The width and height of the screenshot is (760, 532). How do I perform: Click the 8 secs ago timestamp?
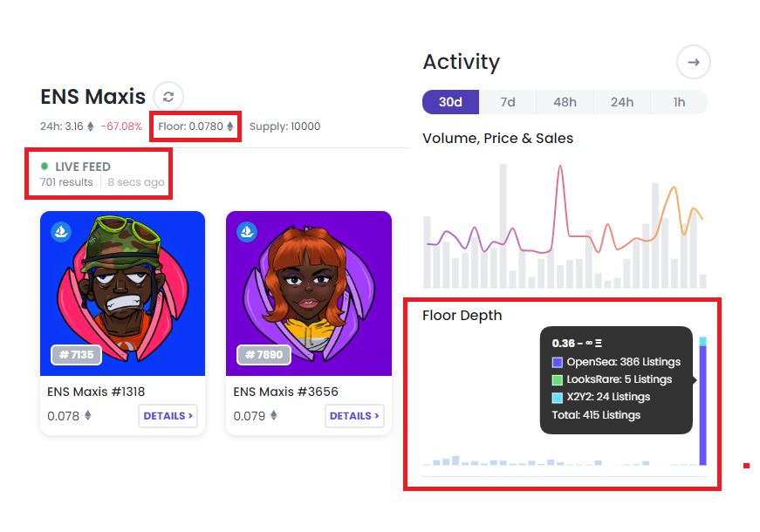click(136, 182)
